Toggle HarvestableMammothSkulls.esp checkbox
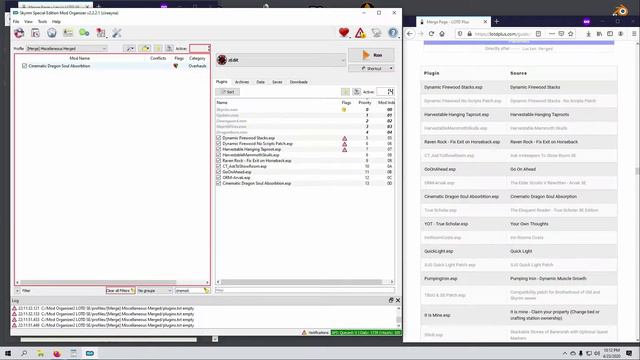 (219, 155)
